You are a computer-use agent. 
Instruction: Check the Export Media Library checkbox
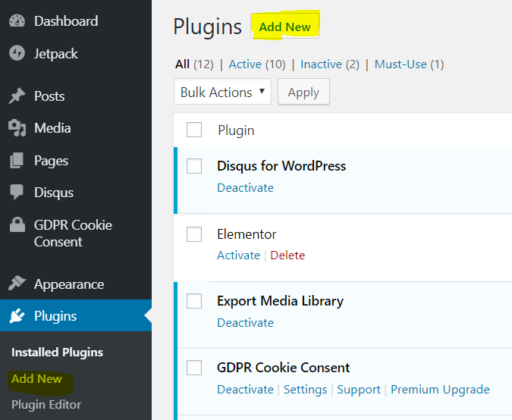click(194, 301)
